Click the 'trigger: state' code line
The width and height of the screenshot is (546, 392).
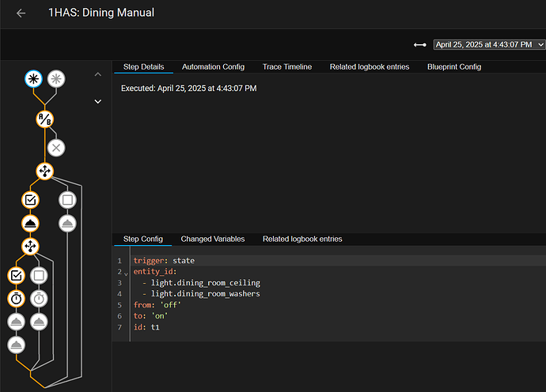[164, 261]
